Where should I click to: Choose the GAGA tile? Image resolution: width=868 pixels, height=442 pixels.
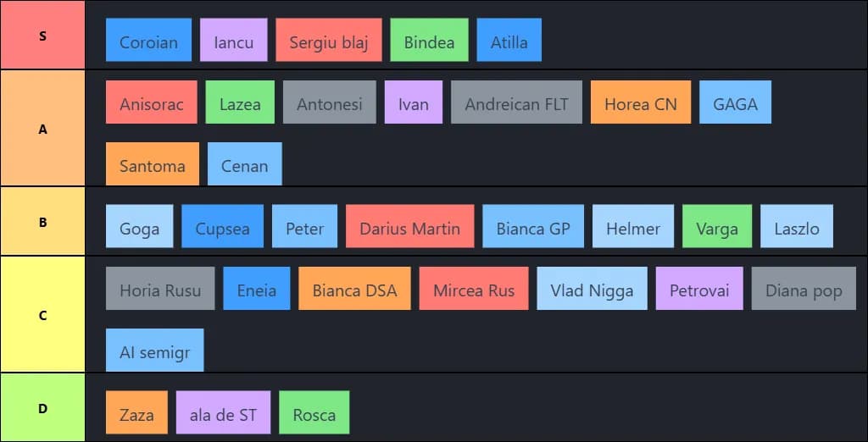click(x=735, y=103)
